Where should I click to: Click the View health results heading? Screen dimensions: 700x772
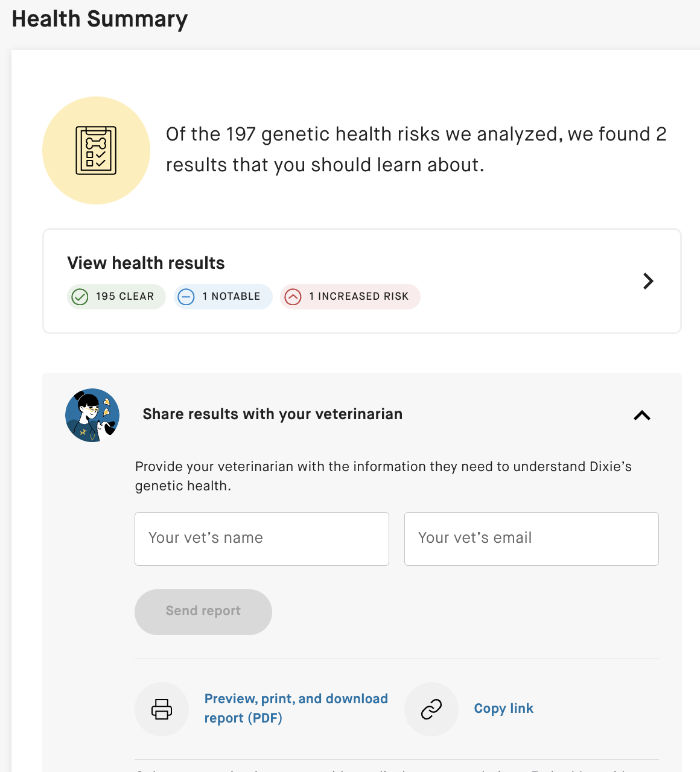coord(146,263)
